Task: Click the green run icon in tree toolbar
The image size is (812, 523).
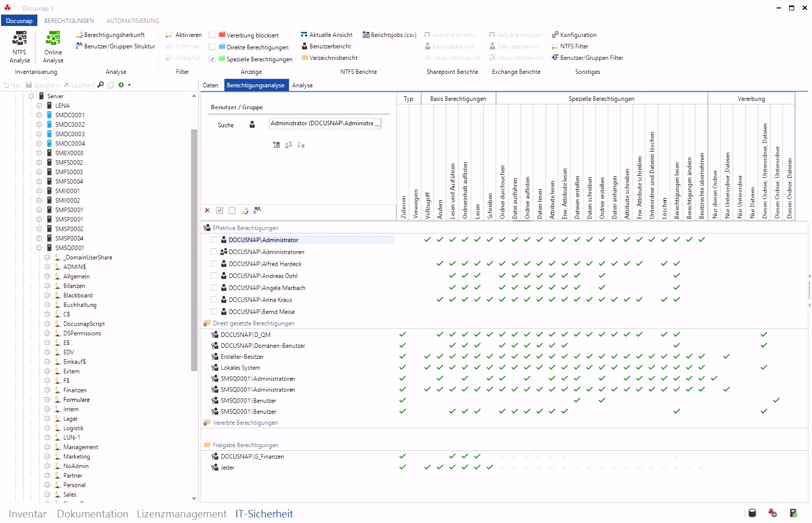Action: (x=121, y=85)
